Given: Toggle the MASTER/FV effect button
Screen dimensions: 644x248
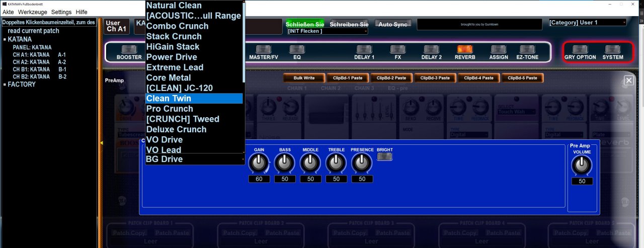Looking at the screenshot, I should (264, 49).
